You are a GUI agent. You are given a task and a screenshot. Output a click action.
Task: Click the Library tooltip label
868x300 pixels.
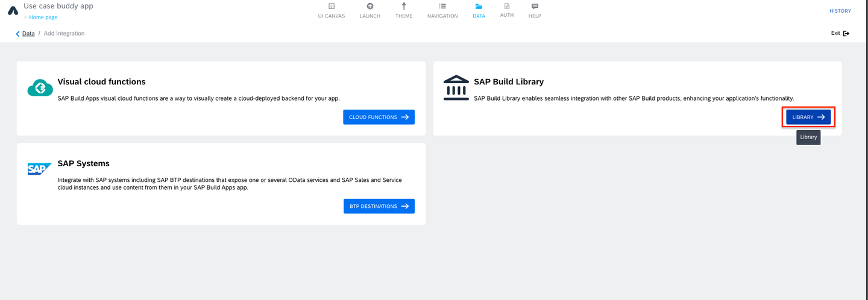point(808,137)
